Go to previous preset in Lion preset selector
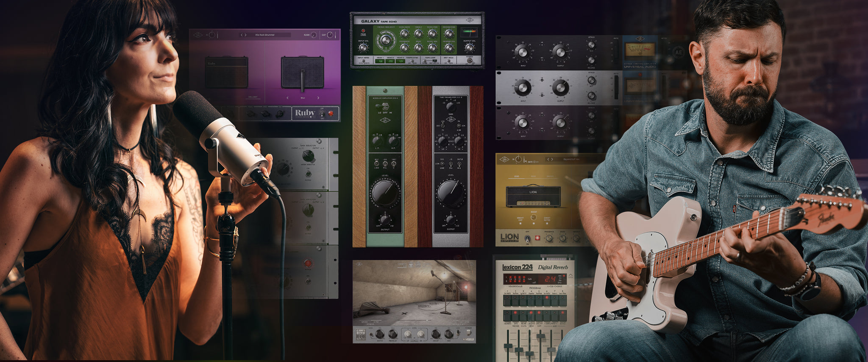868x362 pixels. click(x=548, y=160)
